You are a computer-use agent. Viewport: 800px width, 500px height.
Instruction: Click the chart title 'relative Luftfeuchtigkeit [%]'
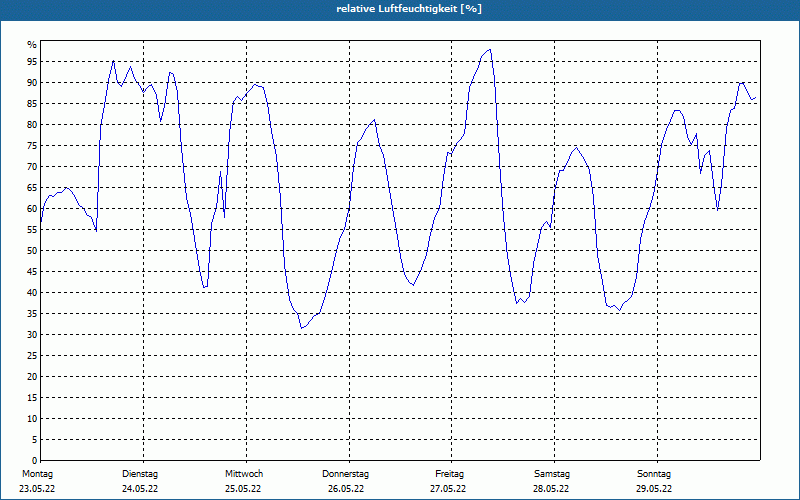point(409,9)
